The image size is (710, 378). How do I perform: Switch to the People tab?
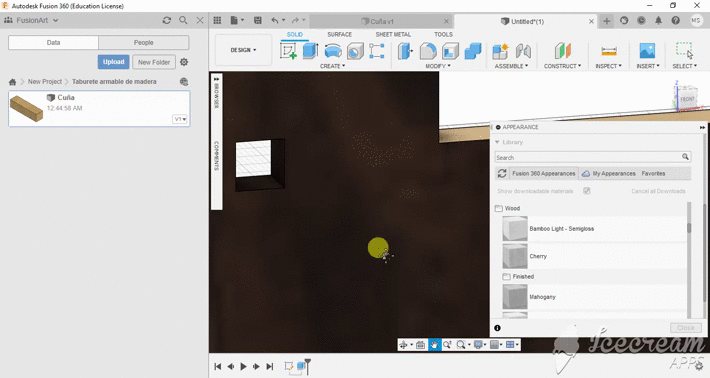click(x=144, y=43)
